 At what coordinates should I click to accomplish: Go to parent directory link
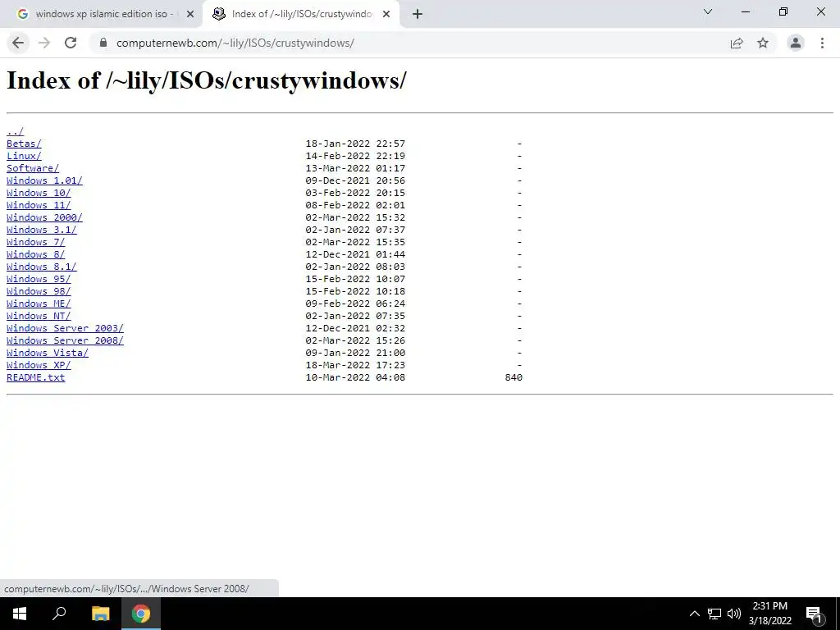pyautogui.click(x=15, y=131)
